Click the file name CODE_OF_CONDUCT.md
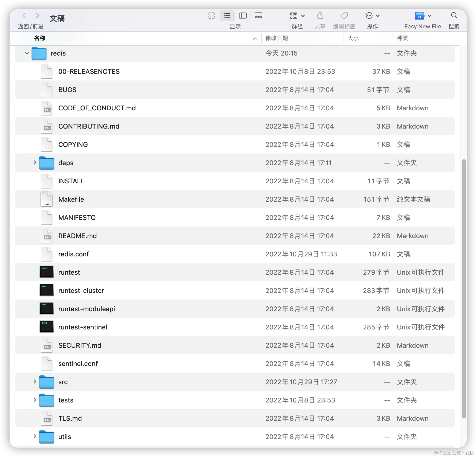 [x=97, y=108]
